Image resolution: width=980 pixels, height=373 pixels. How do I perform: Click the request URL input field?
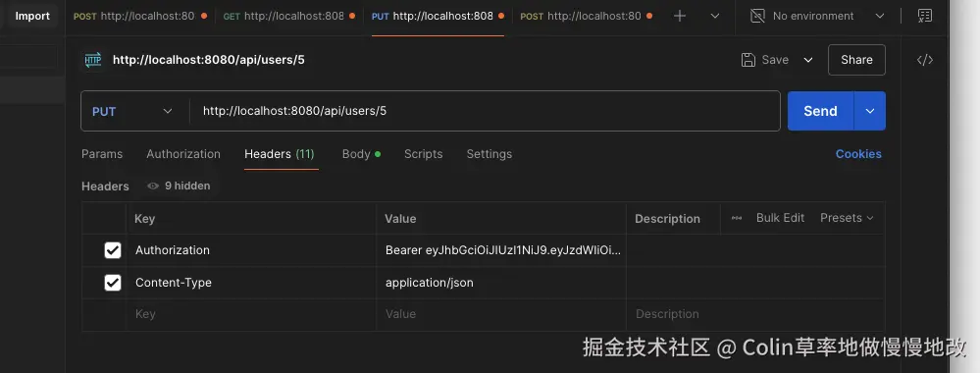point(485,111)
